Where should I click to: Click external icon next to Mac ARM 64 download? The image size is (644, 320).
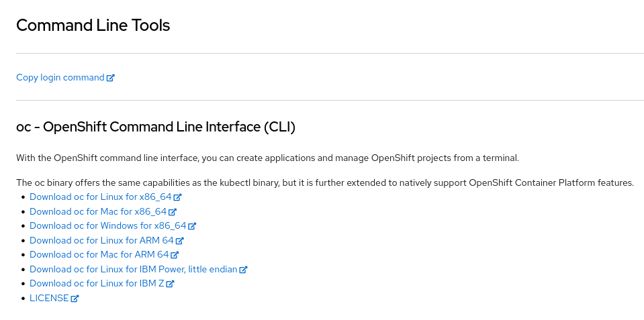[175, 255]
